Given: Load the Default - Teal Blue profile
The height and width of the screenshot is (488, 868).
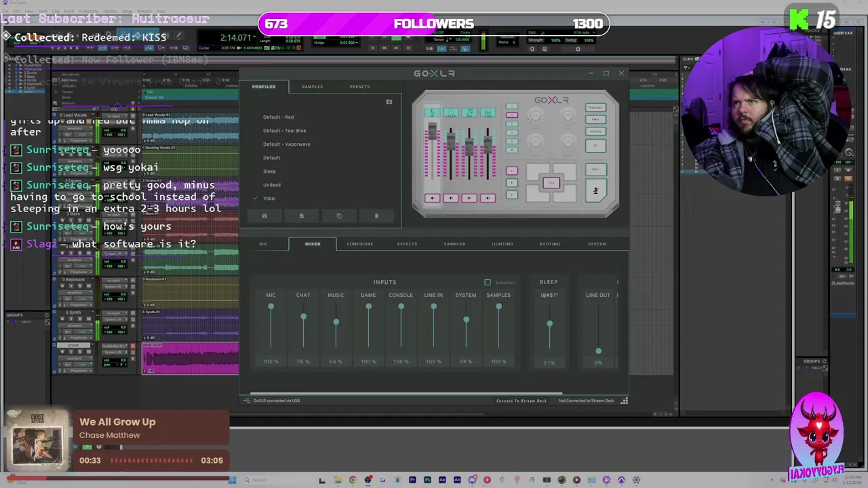Looking at the screenshot, I should pyautogui.click(x=285, y=131).
